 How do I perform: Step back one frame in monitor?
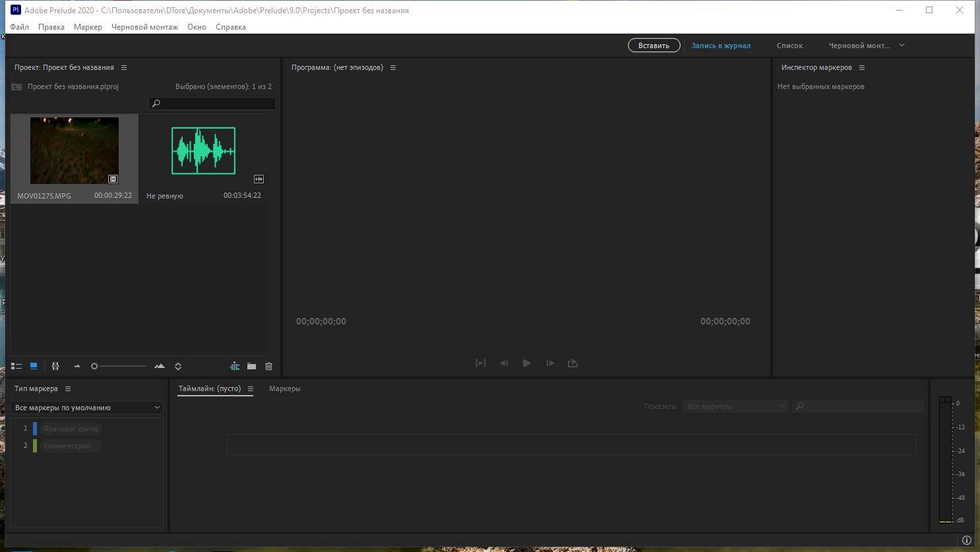[504, 363]
